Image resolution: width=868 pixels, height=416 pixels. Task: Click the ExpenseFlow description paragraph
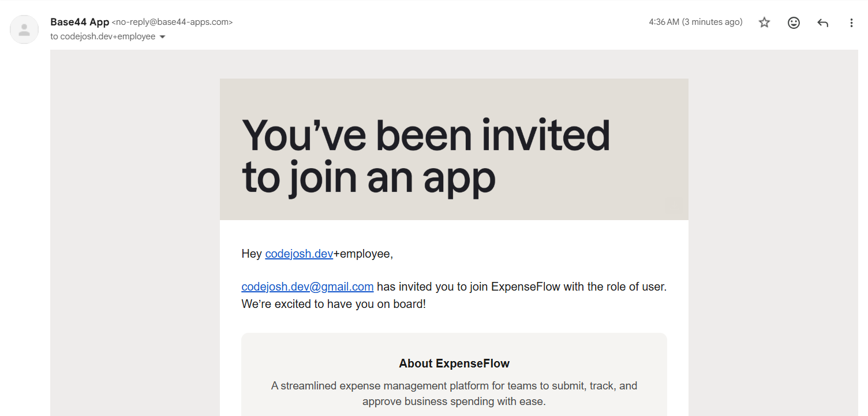(454, 393)
